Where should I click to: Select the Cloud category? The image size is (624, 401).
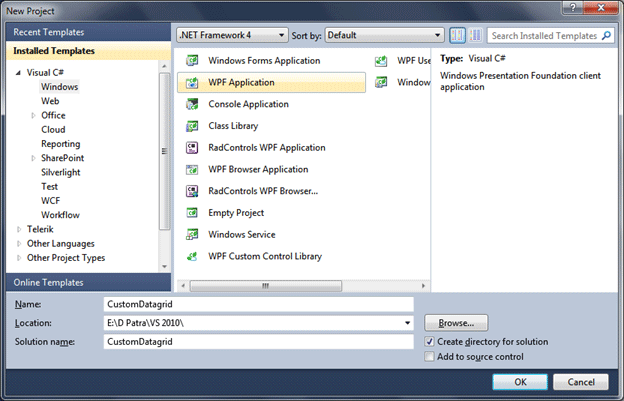click(x=53, y=130)
